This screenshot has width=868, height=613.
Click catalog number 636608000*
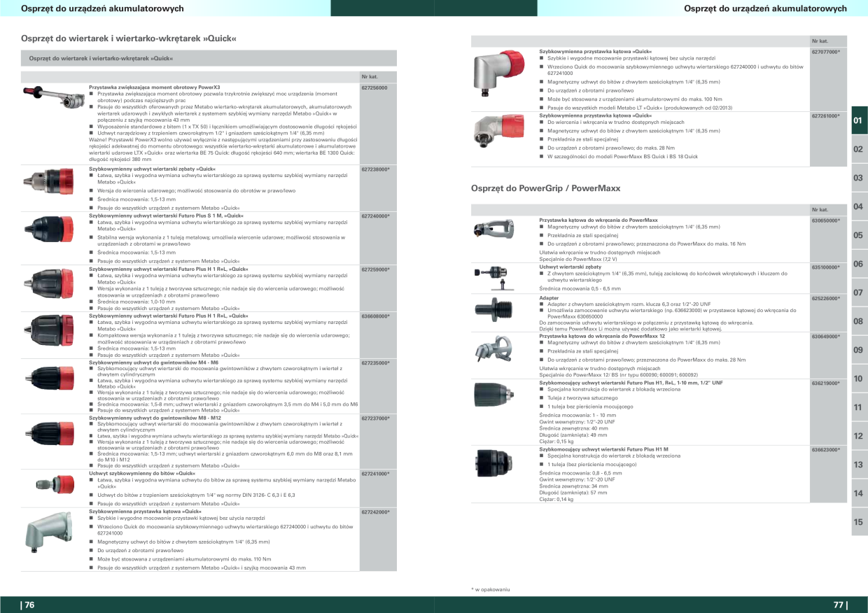pyautogui.click(x=376, y=316)
